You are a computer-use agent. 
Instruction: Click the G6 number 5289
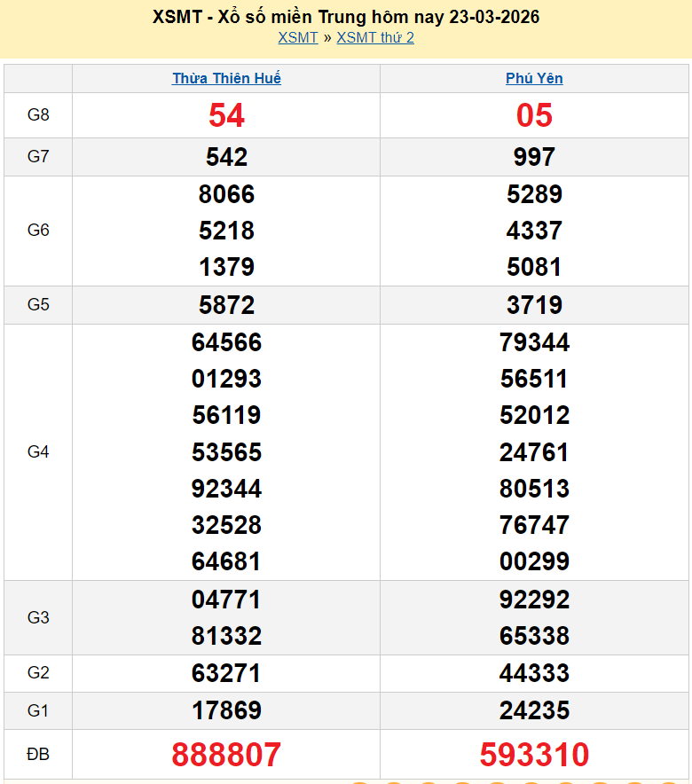pos(534,194)
